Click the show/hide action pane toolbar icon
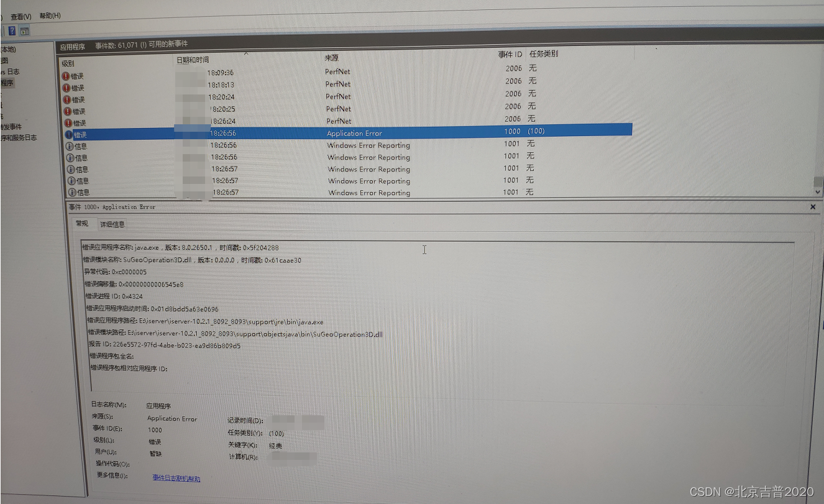The height and width of the screenshot is (504, 824). pos(25,30)
